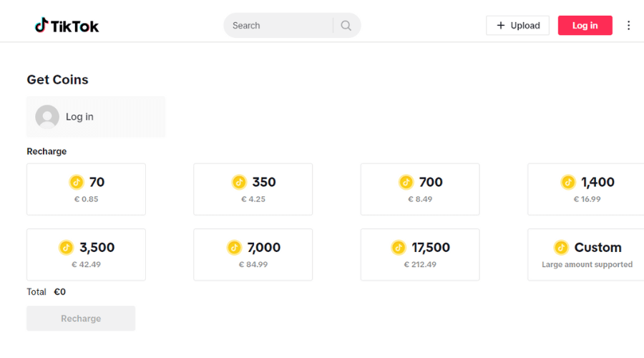The image size is (644, 358).
Task: Click the Log in card under Get Coins
Action: tap(96, 117)
